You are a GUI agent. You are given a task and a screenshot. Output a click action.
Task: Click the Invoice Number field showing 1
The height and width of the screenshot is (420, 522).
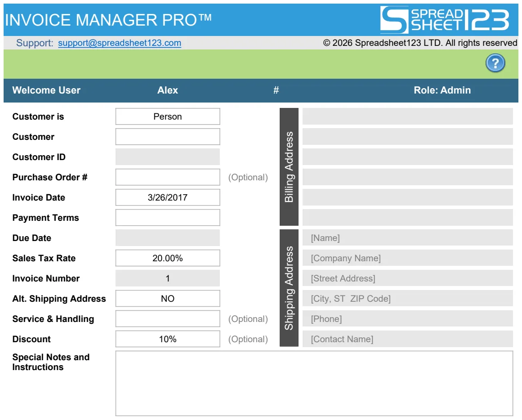(x=168, y=278)
